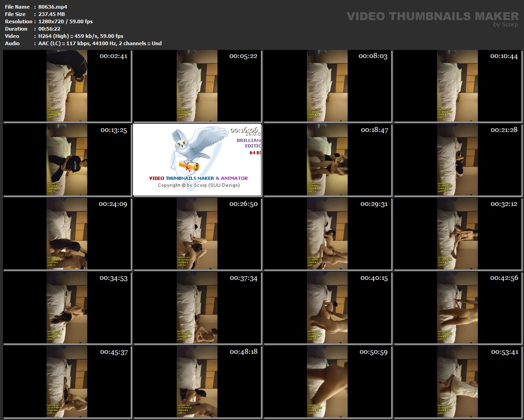Click the 'by Scorp' header credit text
The height and width of the screenshot is (420, 524).
pyautogui.click(x=506, y=25)
